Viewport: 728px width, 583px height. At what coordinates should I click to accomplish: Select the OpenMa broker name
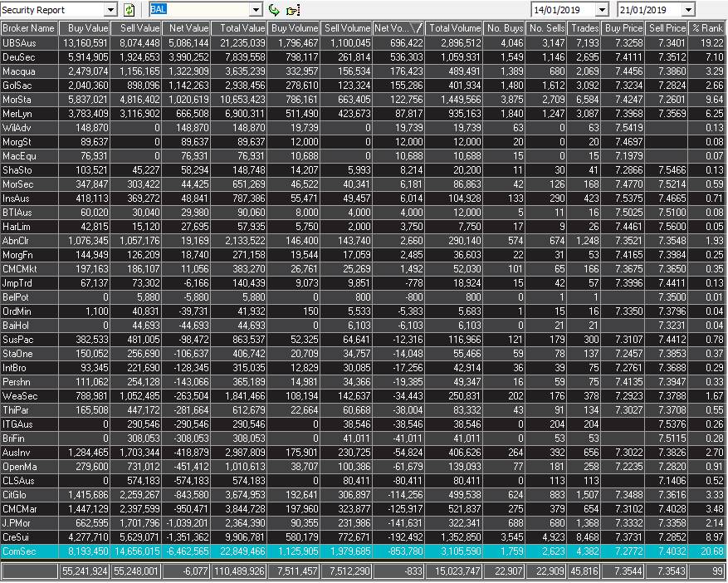pyautogui.click(x=19, y=467)
